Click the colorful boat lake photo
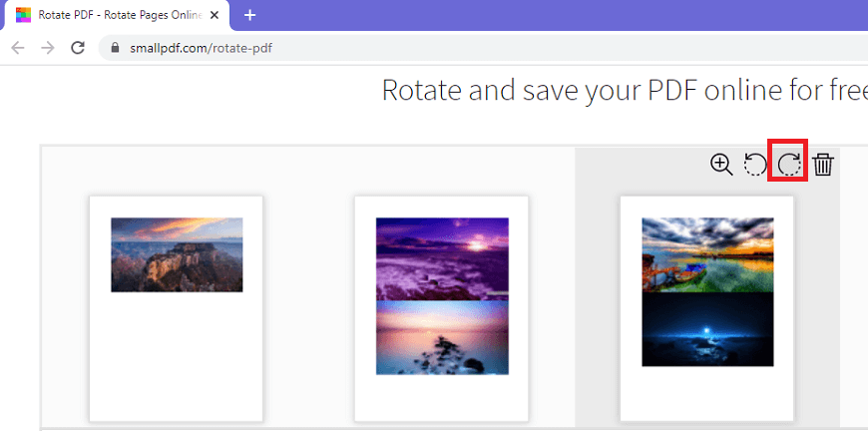The height and width of the screenshot is (431, 868). 707,254
